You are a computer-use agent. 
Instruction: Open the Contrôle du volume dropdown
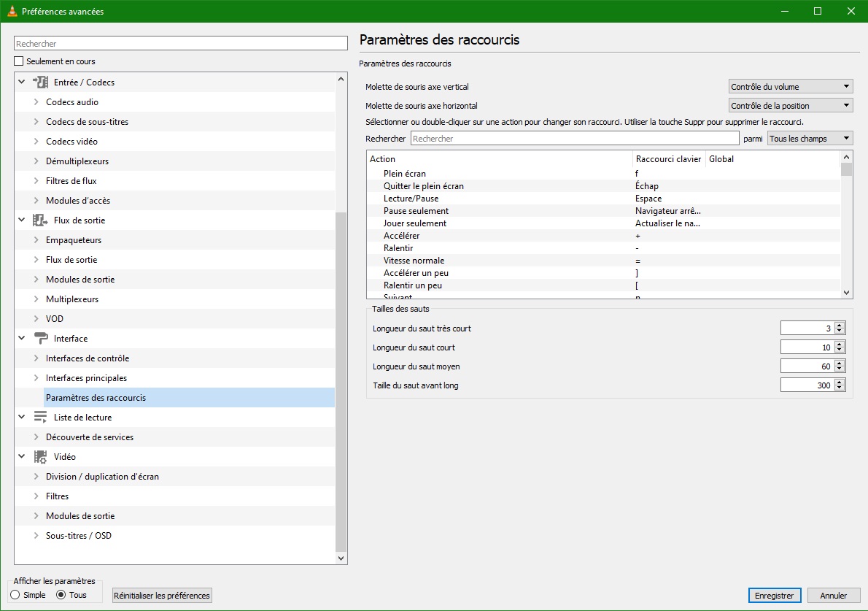pos(790,87)
